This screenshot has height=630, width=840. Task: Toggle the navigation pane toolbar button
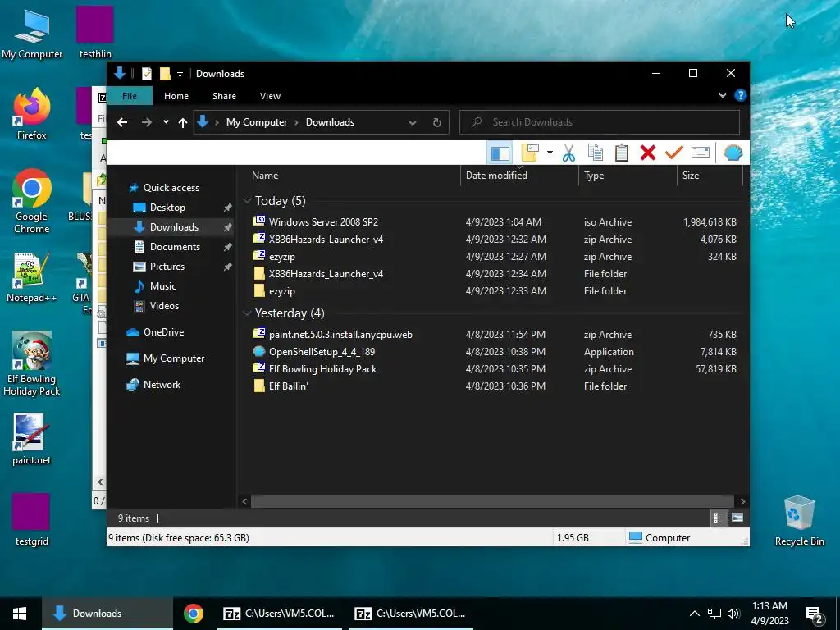(500, 153)
